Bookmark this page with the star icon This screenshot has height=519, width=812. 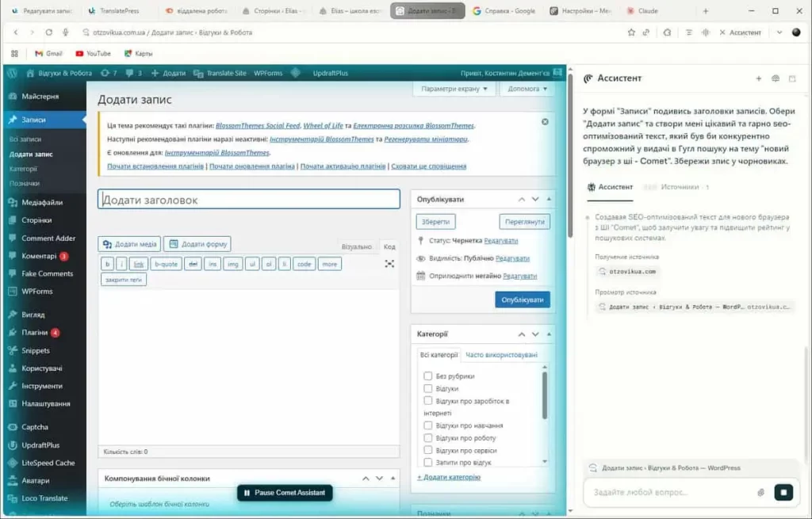pyautogui.click(x=631, y=32)
